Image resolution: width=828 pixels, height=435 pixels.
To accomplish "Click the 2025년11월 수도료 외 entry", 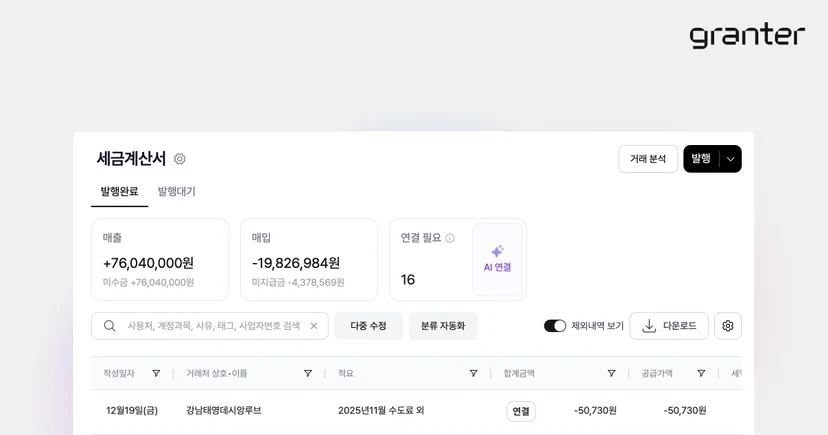I will pyautogui.click(x=381, y=410).
